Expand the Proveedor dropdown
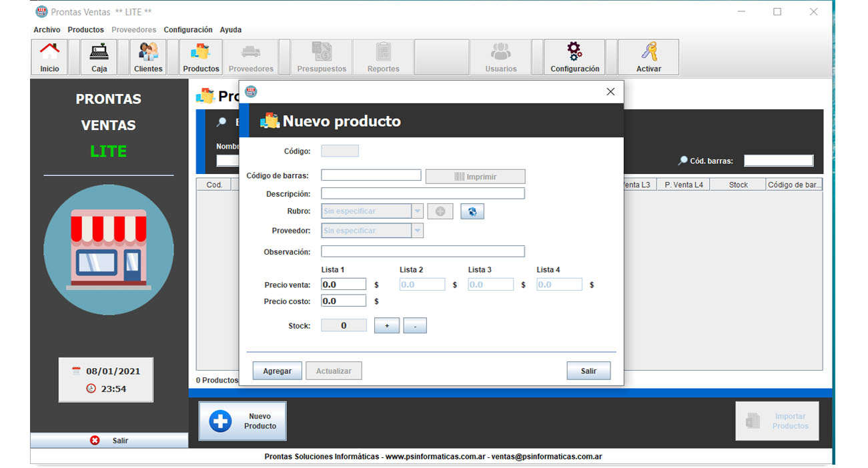 (x=418, y=231)
